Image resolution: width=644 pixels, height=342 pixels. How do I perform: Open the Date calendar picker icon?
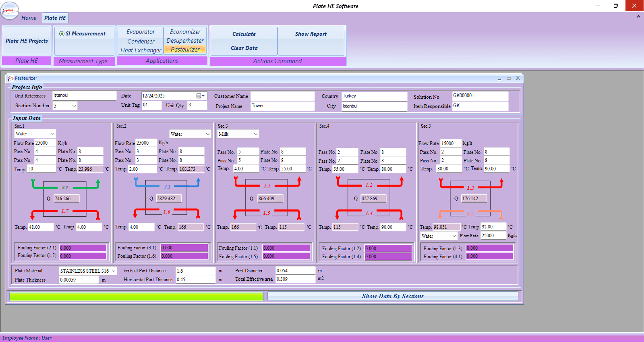pyautogui.click(x=199, y=96)
